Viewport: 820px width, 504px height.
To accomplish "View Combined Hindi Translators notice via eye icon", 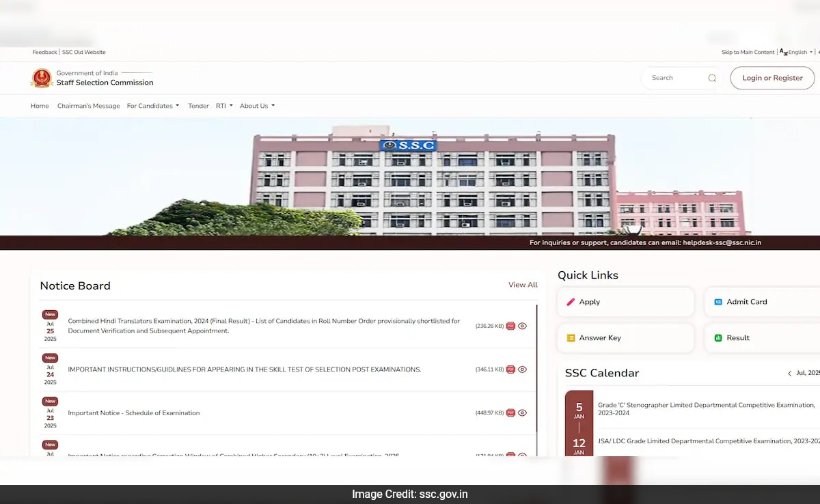I will click(522, 326).
